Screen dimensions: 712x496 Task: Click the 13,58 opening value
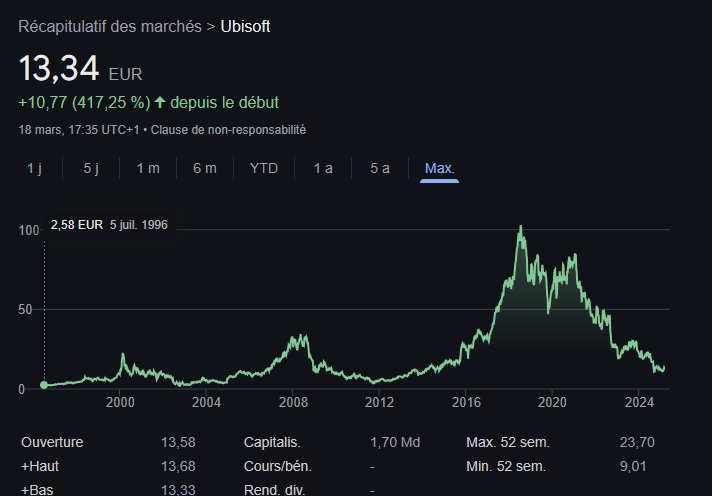[x=178, y=442]
